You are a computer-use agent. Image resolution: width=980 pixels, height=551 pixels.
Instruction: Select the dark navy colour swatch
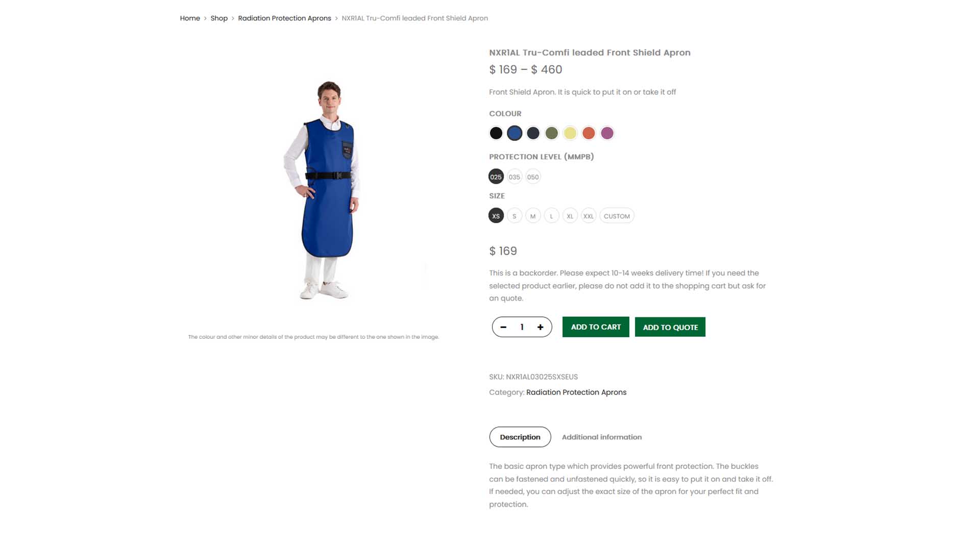pyautogui.click(x=533, y=133)
